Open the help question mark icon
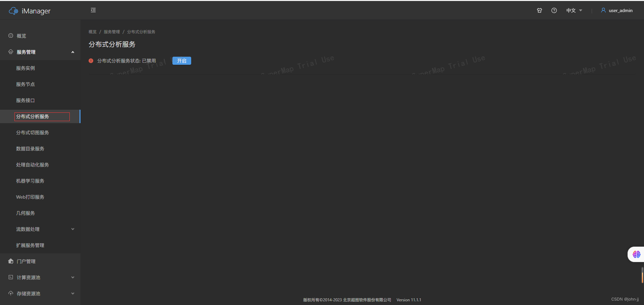Viewport: 644px width, 305px height. [554, 10]
